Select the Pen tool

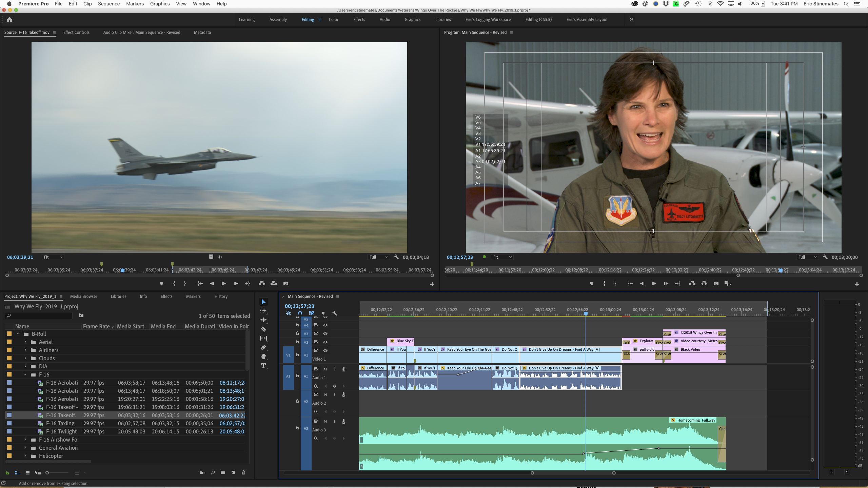tap(263, 347)
